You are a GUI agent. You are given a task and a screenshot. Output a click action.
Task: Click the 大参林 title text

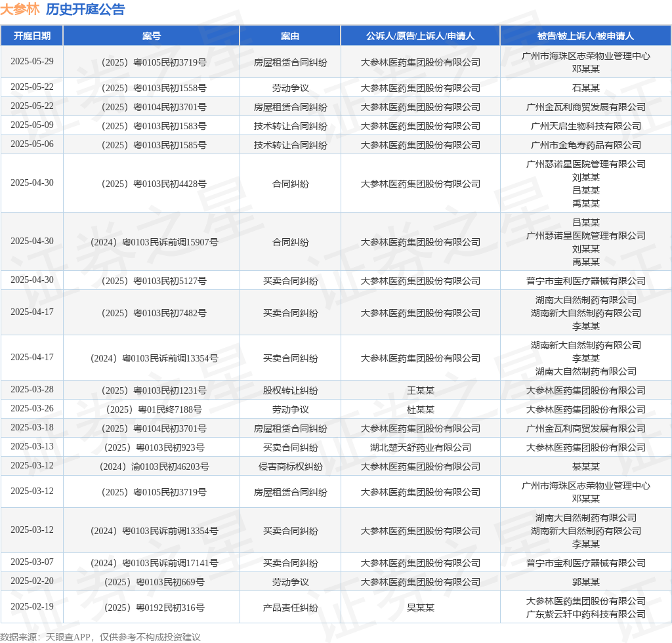20,9
